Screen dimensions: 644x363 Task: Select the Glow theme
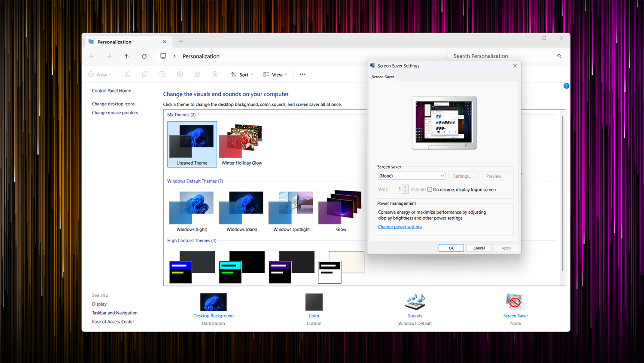(341, 211)
